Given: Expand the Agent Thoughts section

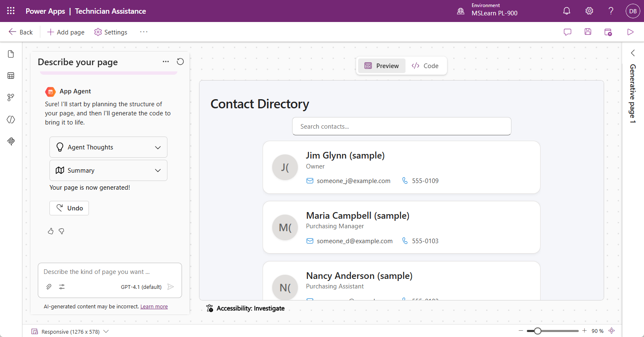Looking at the screenshot, I should pyautogui.click(x=108, y=147).
